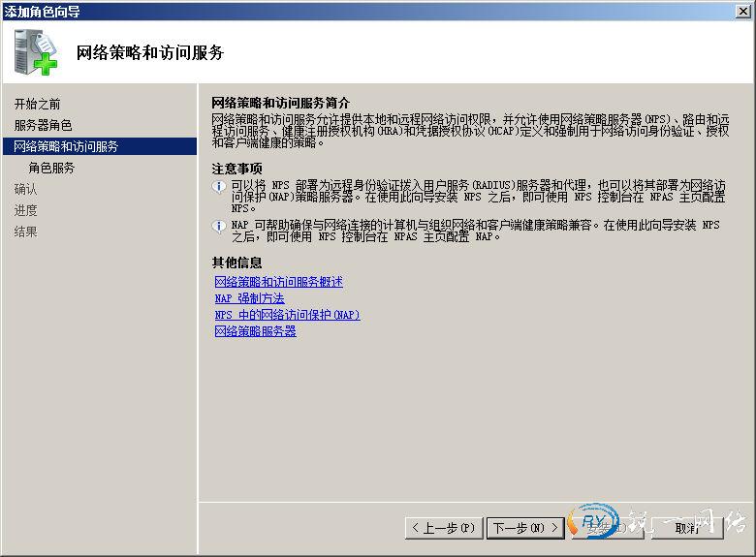This screenshot has width=756, height=557.
Task: Click the info icon beside the NPS deployment note
Action: (219, 186)
